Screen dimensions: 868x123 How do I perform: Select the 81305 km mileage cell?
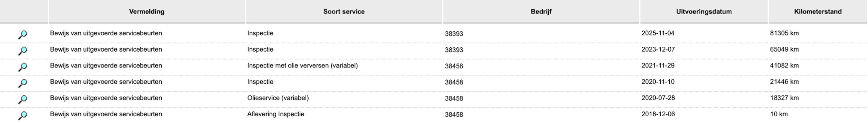784,33
